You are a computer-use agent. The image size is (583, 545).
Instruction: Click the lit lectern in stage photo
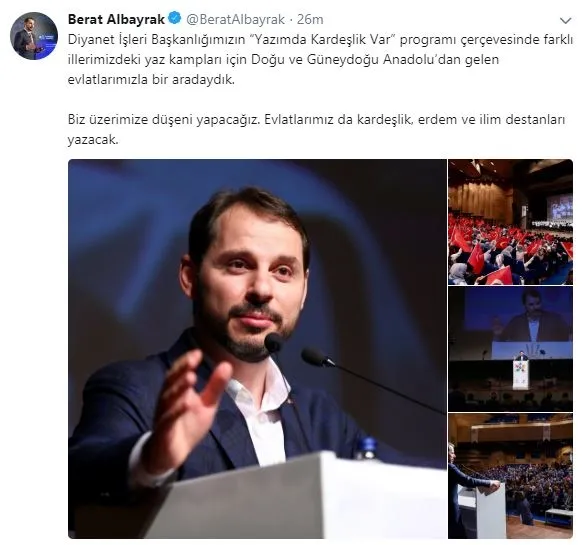[x=521, y=374]
